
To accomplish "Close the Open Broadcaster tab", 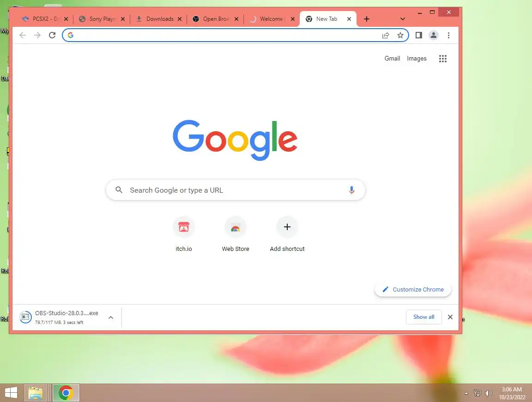I will [x=236, y=19].
